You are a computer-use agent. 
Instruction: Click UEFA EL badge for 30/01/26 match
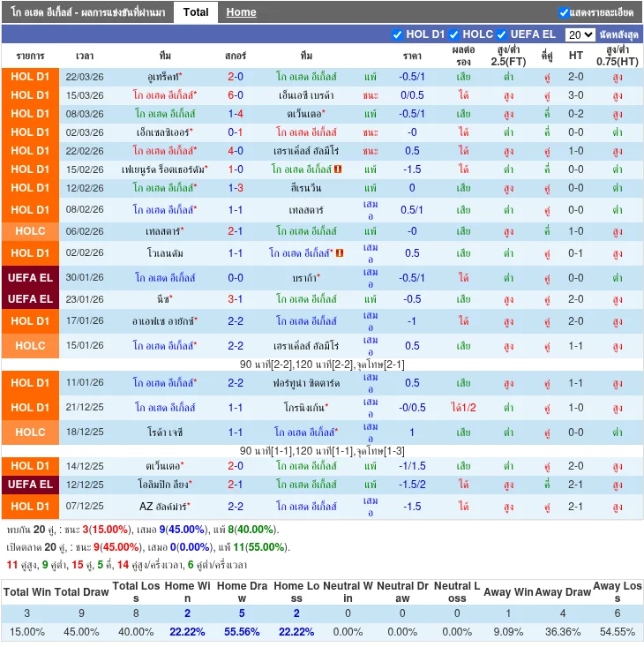click(30, 278)
